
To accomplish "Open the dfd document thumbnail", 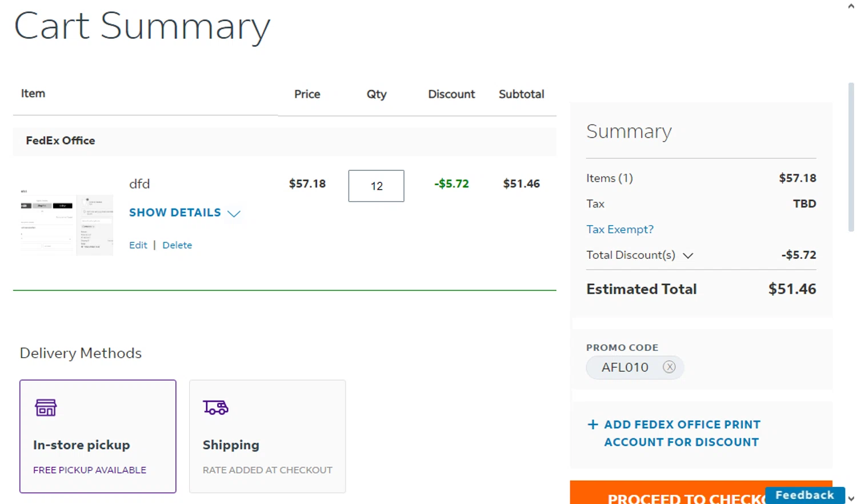I will [66, 221].
